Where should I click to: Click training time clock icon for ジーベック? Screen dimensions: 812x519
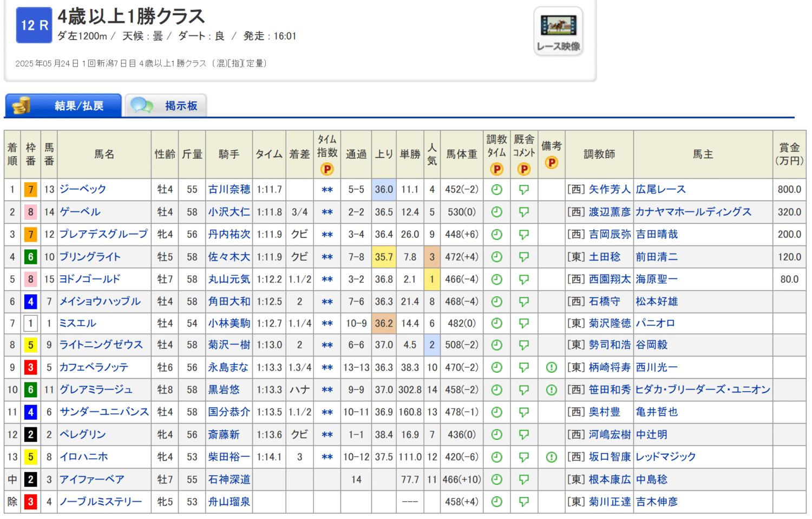(496, 190)
